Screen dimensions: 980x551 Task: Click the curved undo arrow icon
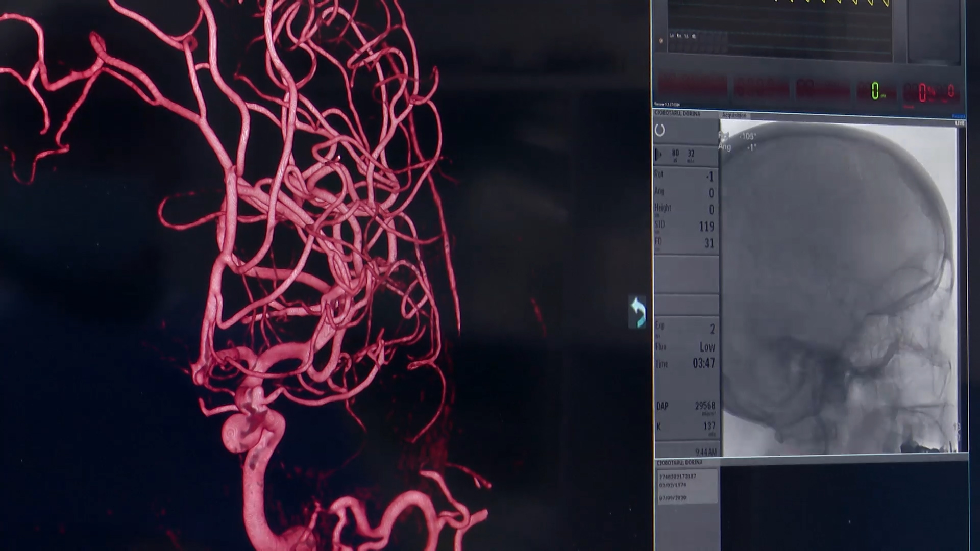637,312
